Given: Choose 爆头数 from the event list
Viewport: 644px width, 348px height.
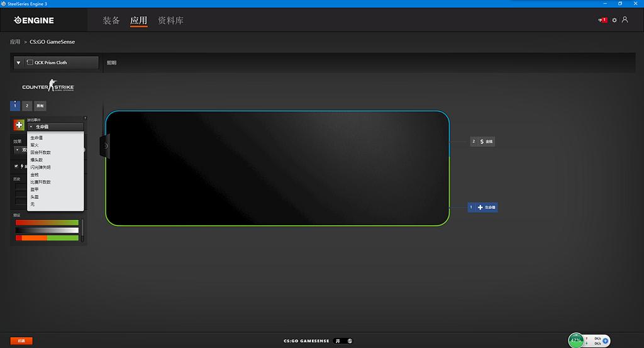Looking at the screenshot, I should point(55,160).
